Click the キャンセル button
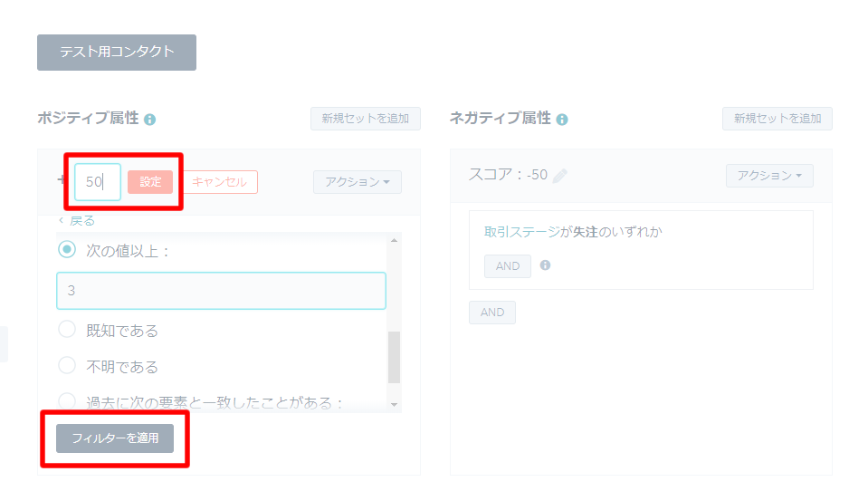 (219, 182)
